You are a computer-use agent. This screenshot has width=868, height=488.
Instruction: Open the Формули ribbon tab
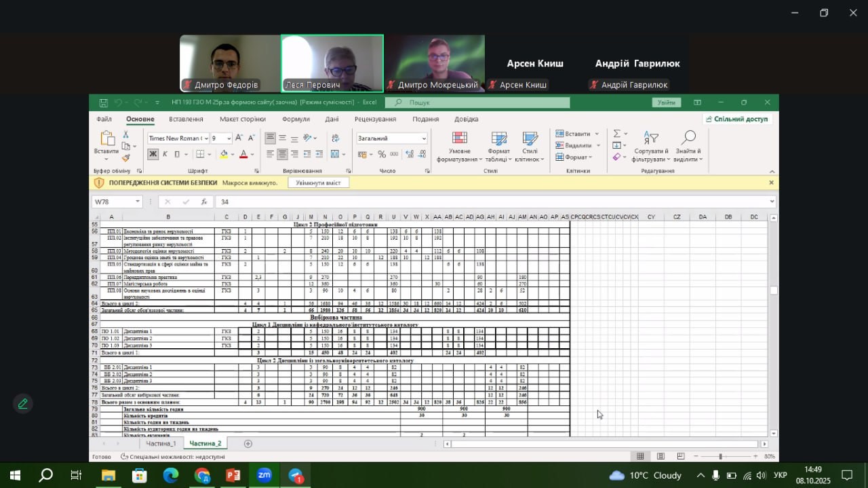point(296,119)
